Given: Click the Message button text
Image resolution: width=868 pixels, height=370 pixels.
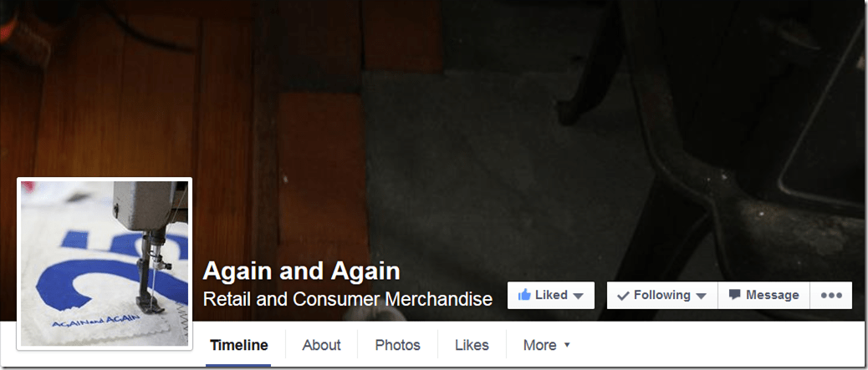Looking at the screenshot, I should tap(772, 295).
